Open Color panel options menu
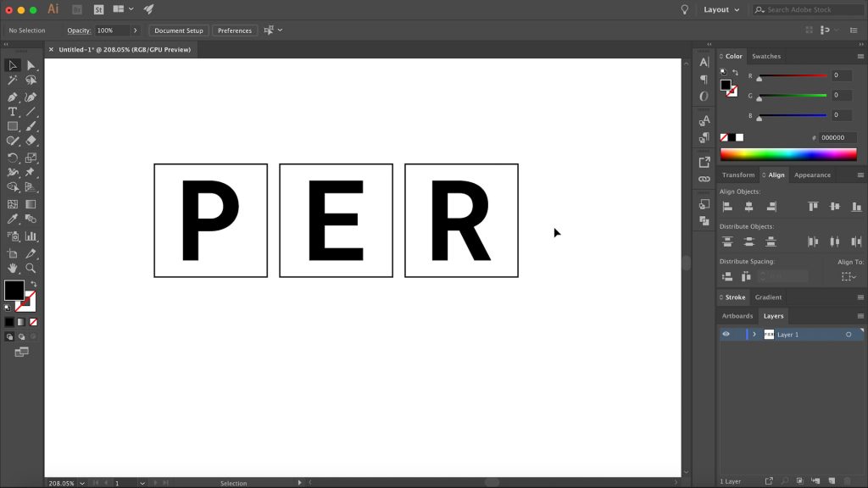 tap(860, 57)
